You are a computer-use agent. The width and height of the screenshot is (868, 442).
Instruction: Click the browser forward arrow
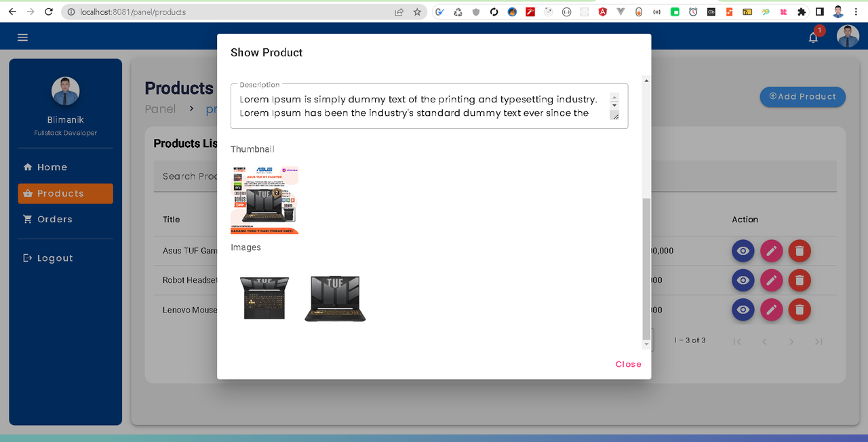pyautogui.click(x=30, y=12)
